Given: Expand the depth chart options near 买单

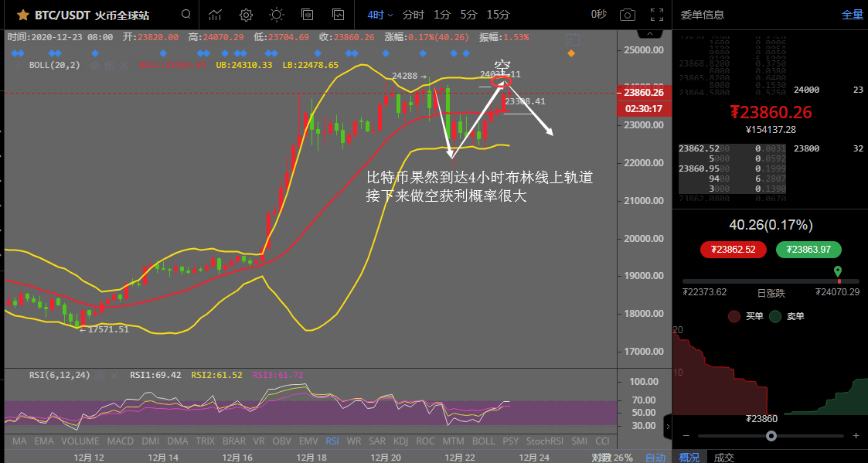Looking at the screenshot, I should click(x=734, y=316).
